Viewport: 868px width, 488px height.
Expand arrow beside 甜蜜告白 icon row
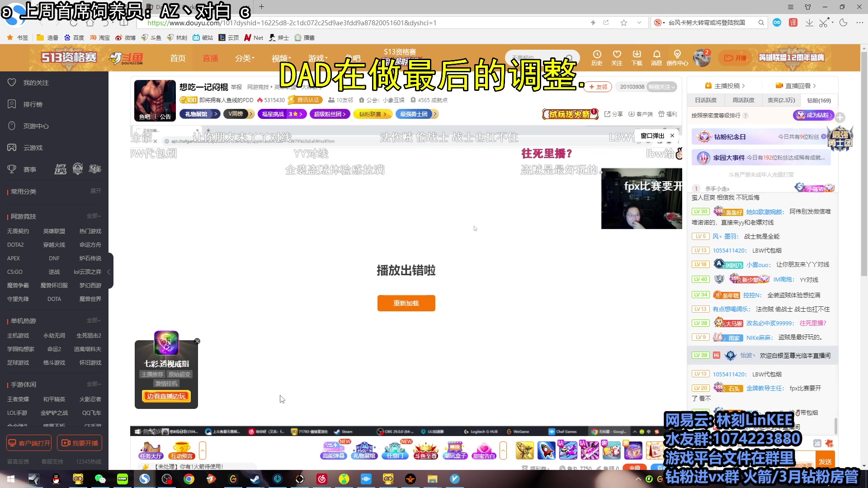[x=503, y=450]
